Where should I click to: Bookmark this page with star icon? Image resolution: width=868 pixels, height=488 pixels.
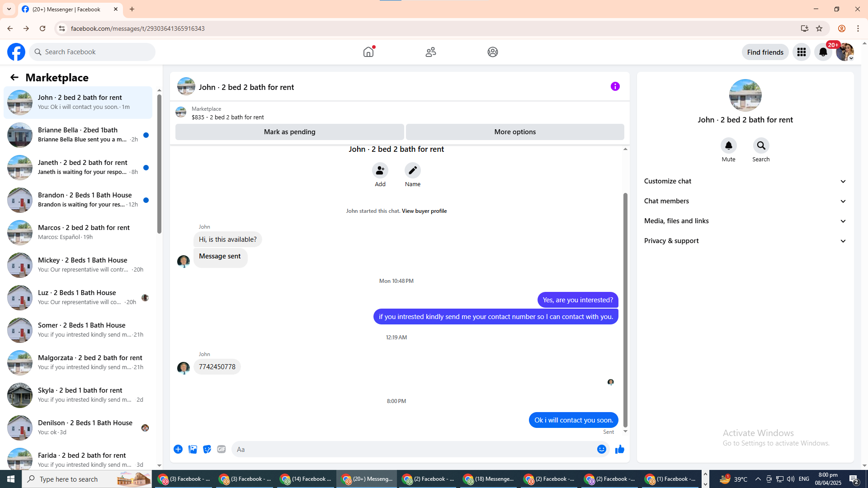click(819, 28)
